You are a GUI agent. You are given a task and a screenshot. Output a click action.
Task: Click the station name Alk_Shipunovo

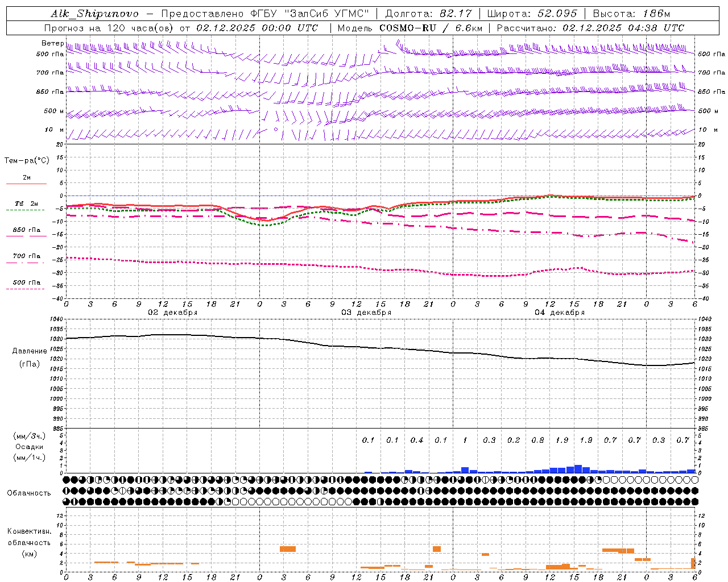point(94,14)
